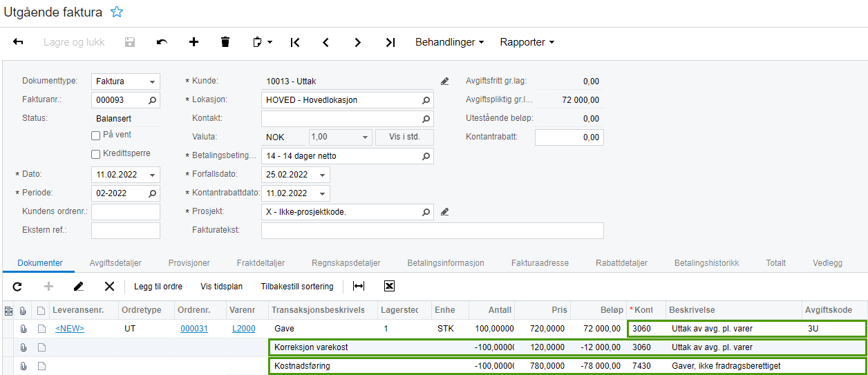Delete invoice using trash icon

(225, 42)
